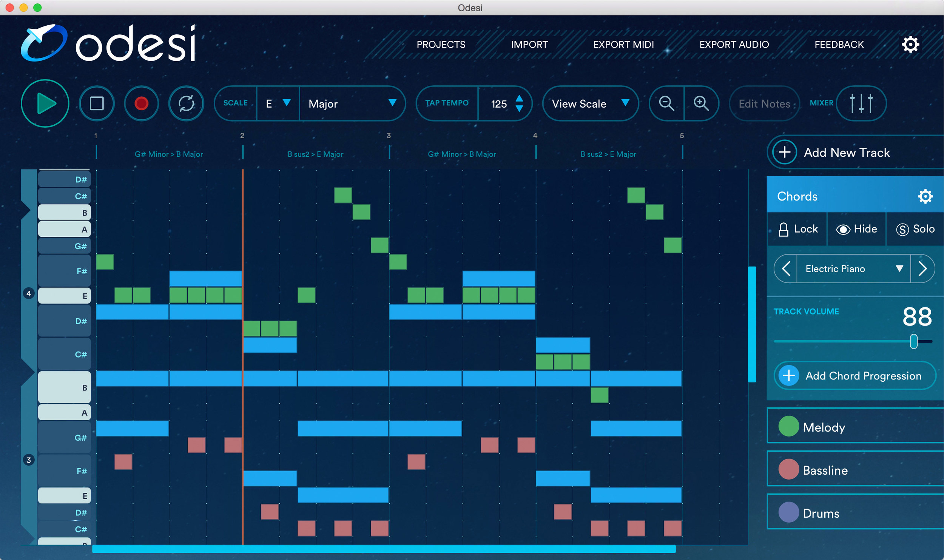Click the plus icon for Add New Track
The height and width of the screenshot is (560, 944).
[x=784, y=152]
